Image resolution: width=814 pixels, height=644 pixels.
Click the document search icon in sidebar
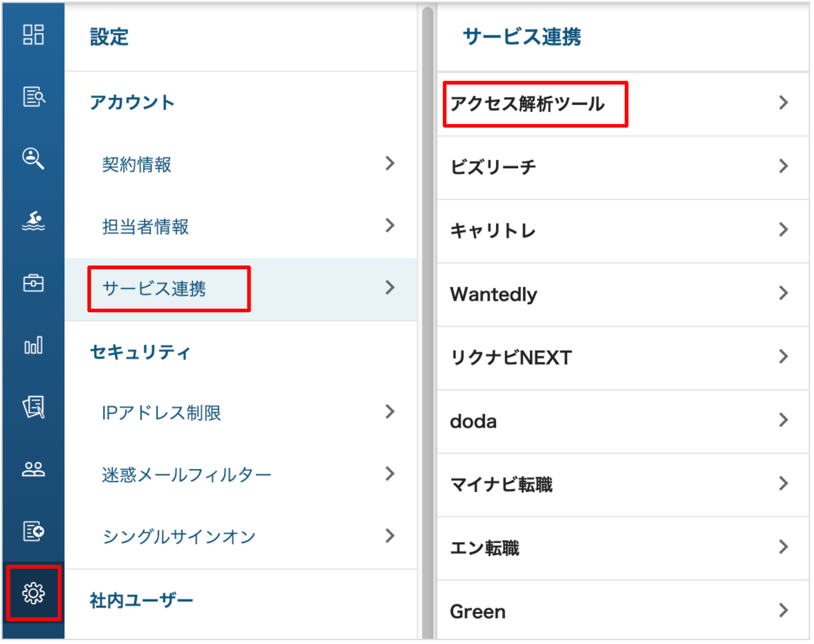point(33,96)
